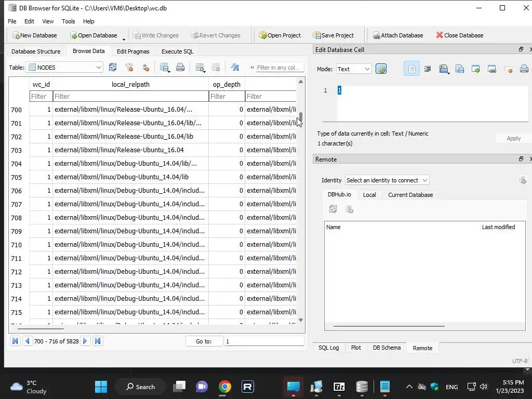Image resolution: width=532 pixels, height=399 pixels.
Task: Expand the Open Database dropdown arrow
Action: coord(124,39)
